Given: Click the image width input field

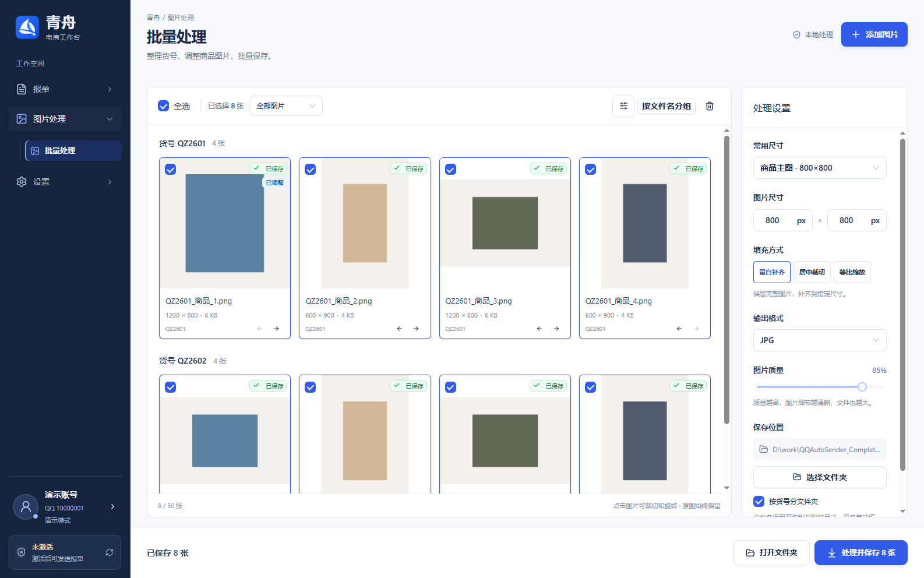Looking at the screenshot, I should click(783, 220).
